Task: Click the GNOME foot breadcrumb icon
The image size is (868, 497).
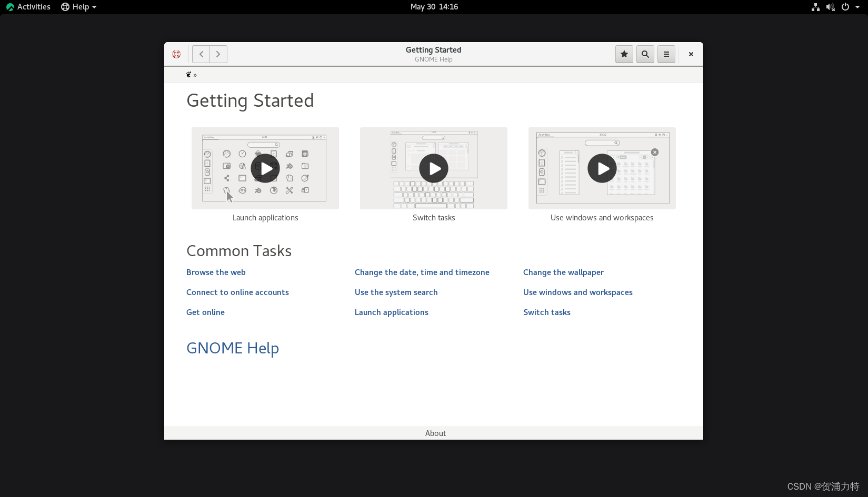Action: [189, 75]
